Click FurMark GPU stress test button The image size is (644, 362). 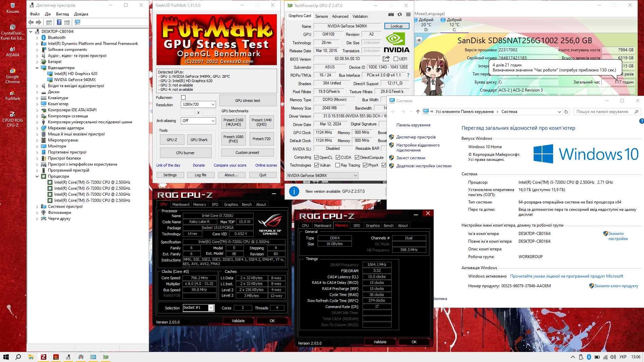[248, 101]
